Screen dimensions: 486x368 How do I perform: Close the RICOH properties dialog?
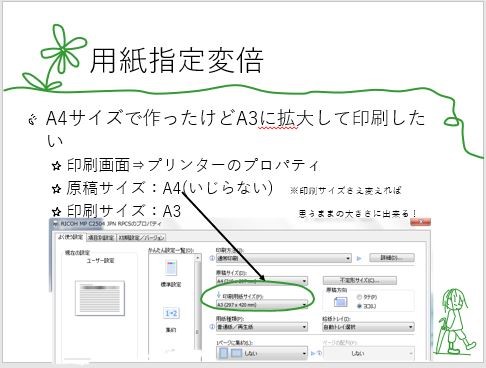[x=420, y=221]
